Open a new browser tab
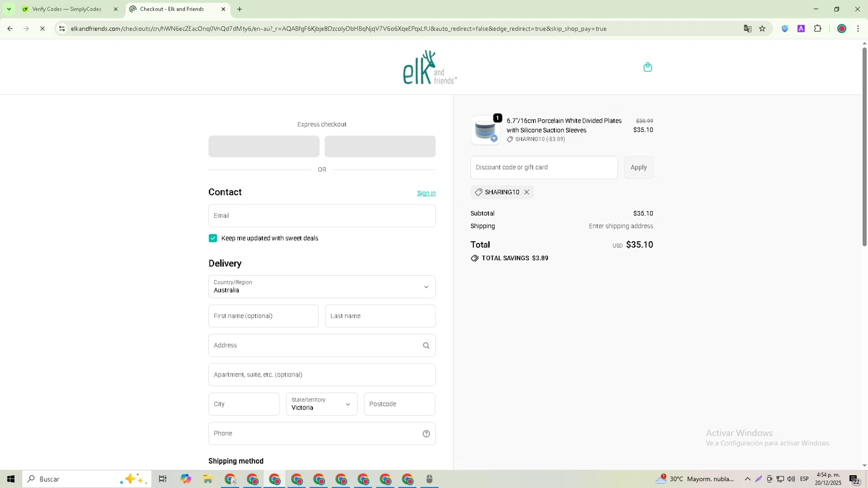This screenshot has width=868, height=488. 240,9
